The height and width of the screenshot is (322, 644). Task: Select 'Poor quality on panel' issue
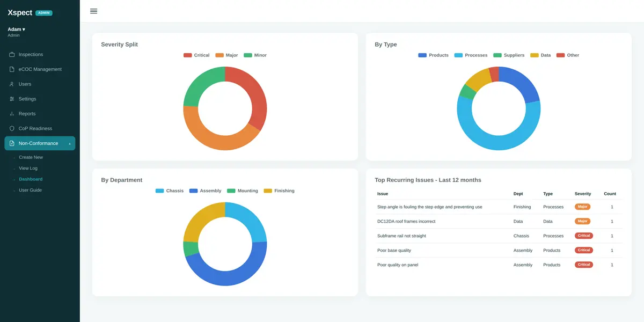point(398,265)
